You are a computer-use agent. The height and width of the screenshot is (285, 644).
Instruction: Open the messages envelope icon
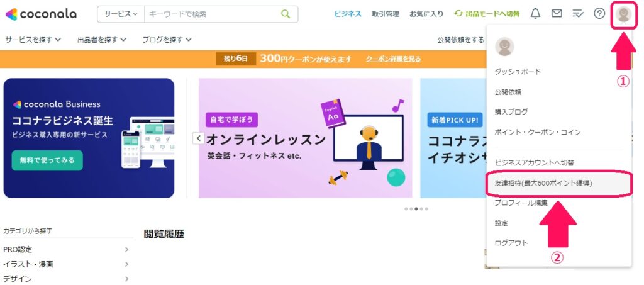pyautogui.click(x=557, y=14)
